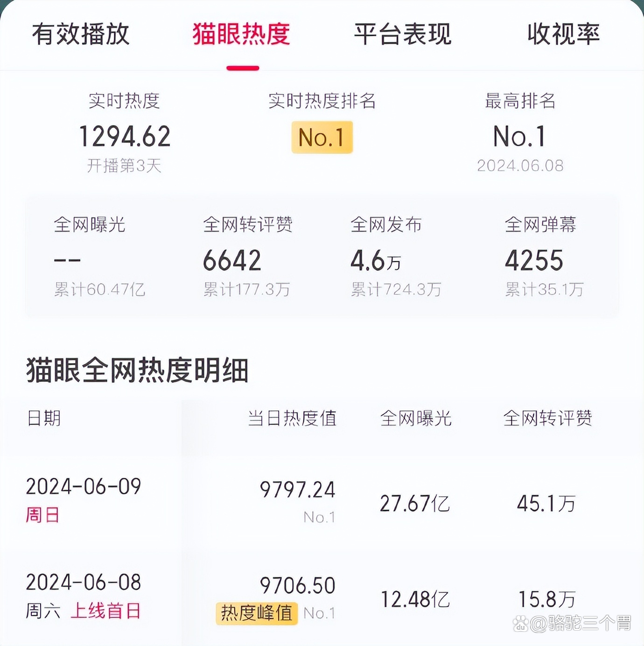The height and width of the screenshot is (646, 644).
Task: Sort by 当日热度值 column header
Action: (292, 418)
